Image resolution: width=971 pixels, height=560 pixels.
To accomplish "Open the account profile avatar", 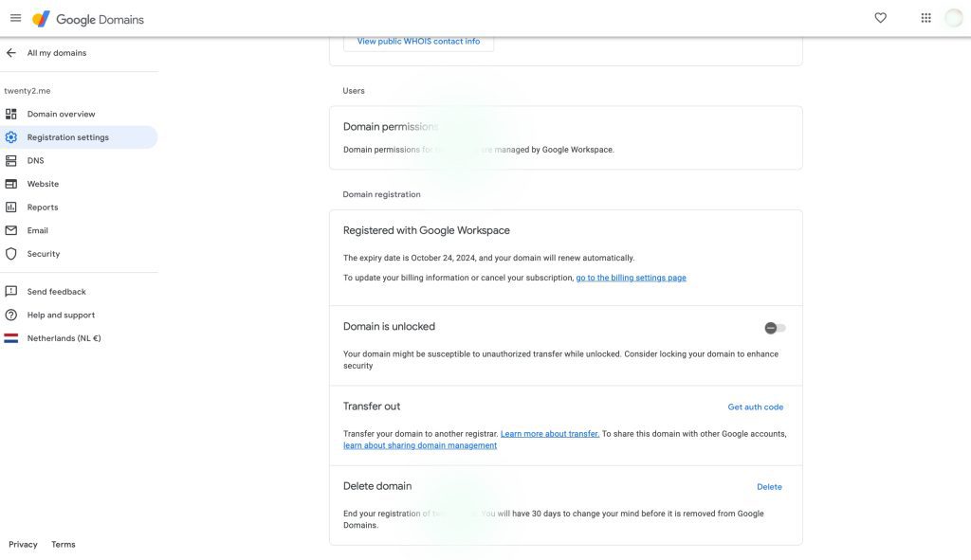I will click(953, 18).
